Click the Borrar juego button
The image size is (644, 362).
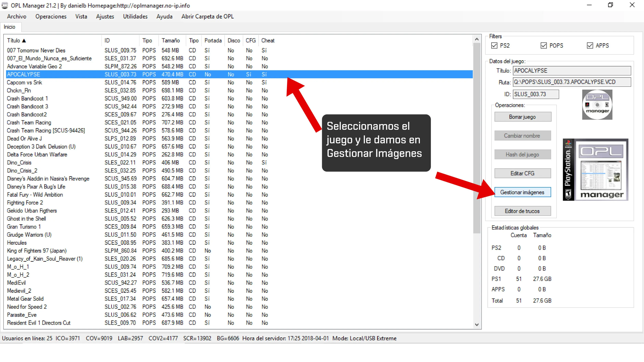pyautogui.click(x=523, y=117)
